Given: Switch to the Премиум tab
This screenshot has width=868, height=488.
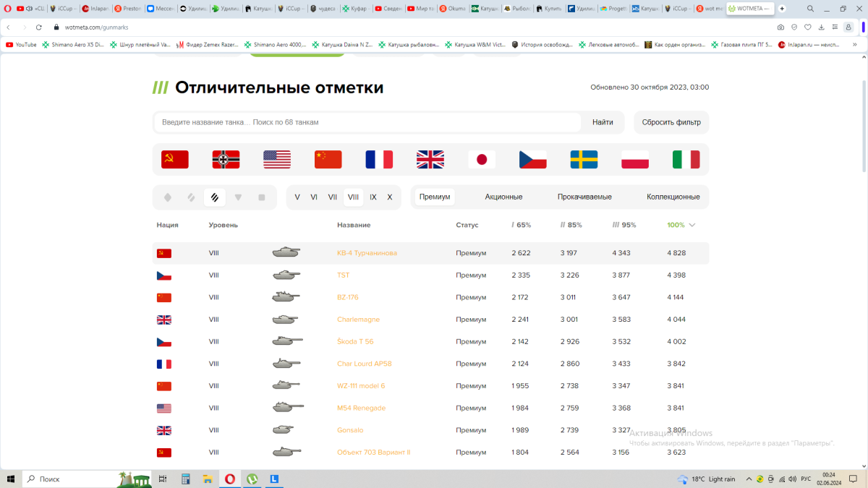Looking at the screenshot, I should pos(435,197).
